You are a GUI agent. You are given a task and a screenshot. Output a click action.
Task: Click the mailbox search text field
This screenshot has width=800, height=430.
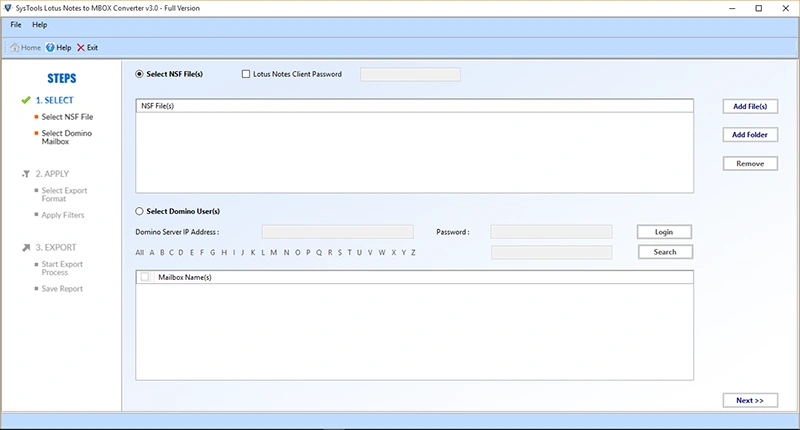(x=551, y=252)
